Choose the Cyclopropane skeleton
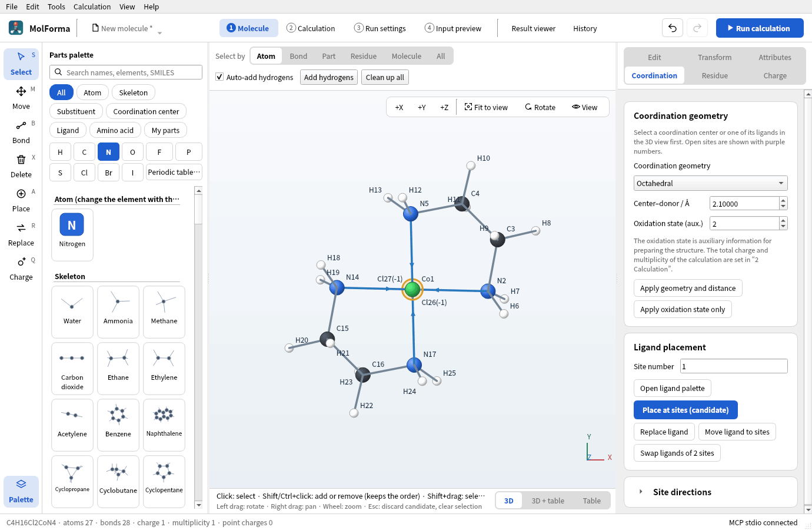Screen dimensions: 812x530 [x=72, y=482]
